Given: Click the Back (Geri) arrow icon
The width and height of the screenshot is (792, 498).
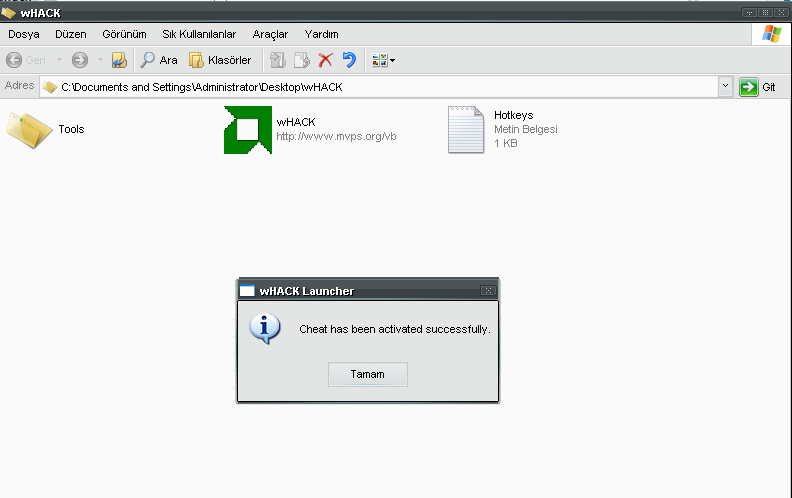Looking at the screenshot, I should click(14, 60).
